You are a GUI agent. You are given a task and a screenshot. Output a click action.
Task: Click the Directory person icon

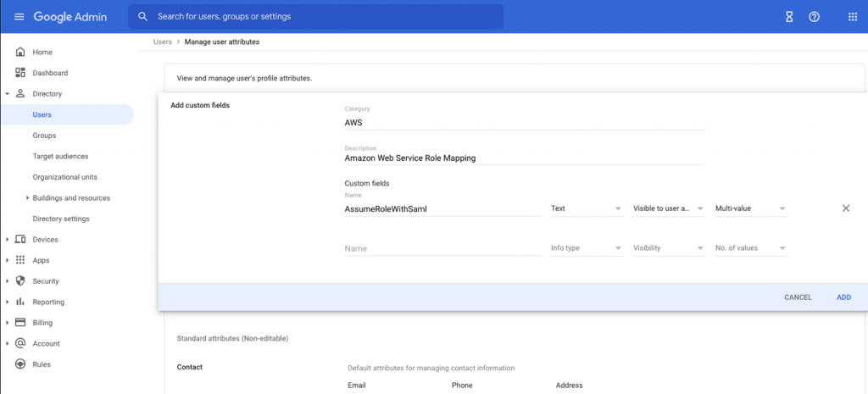tap(20, 93)
